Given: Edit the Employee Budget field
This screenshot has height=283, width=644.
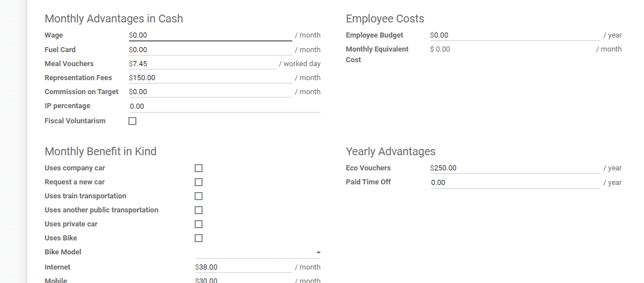Looking at the screenshot, I should 515,35.
